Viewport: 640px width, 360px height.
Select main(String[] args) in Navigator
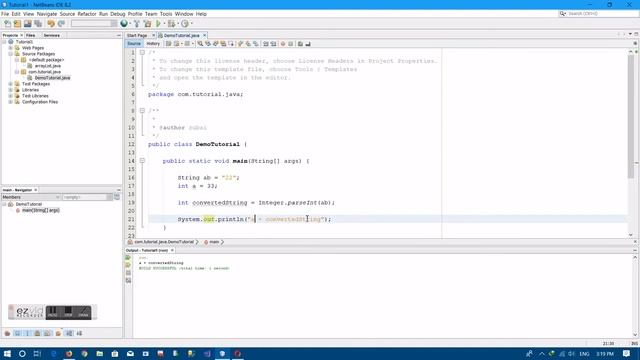coord(41,210)
